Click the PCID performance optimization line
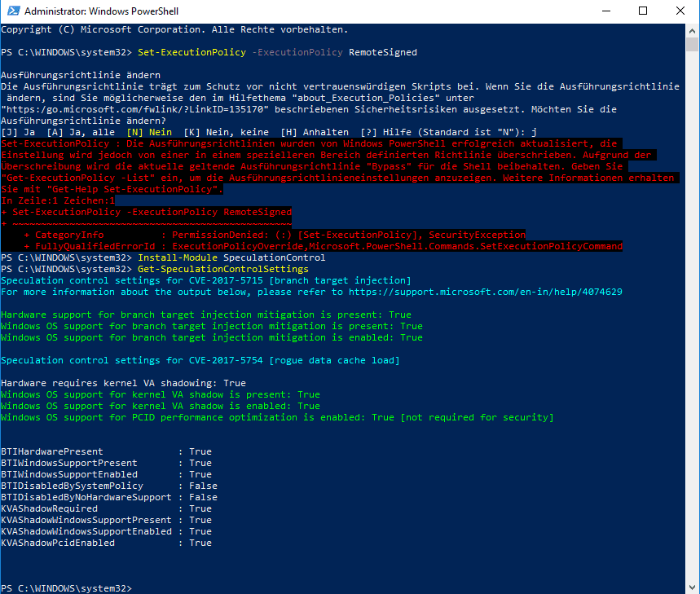Image resolution: width=700 pixels, height=594 pixels. (277, 417)
